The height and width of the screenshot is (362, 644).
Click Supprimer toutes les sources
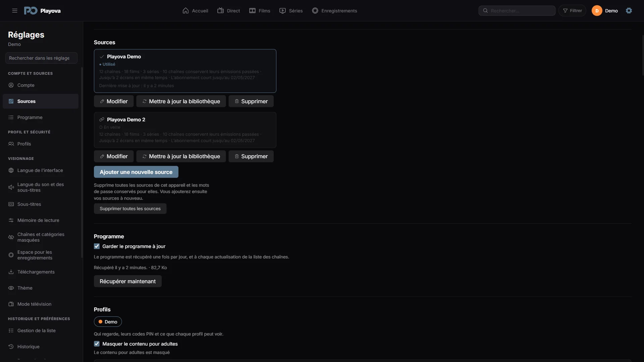[130, 208]
